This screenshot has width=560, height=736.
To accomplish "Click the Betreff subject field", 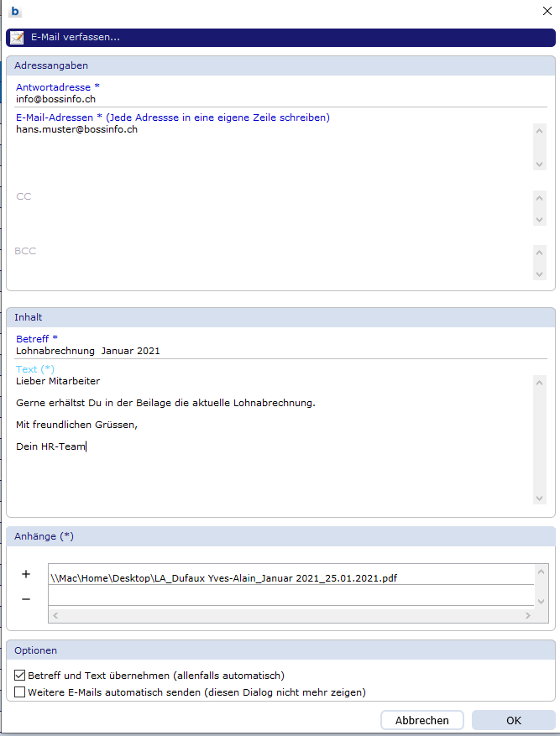I will point(277,351).
